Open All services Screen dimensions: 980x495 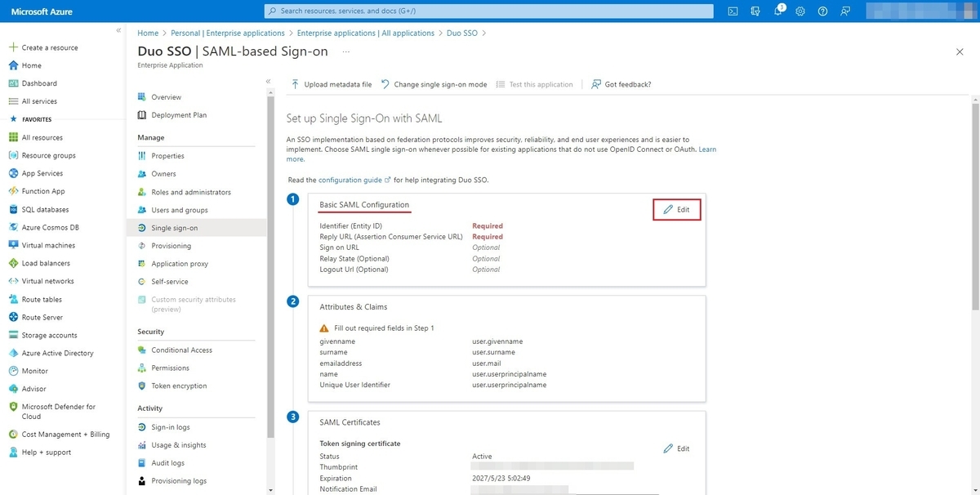coord(39,101)
